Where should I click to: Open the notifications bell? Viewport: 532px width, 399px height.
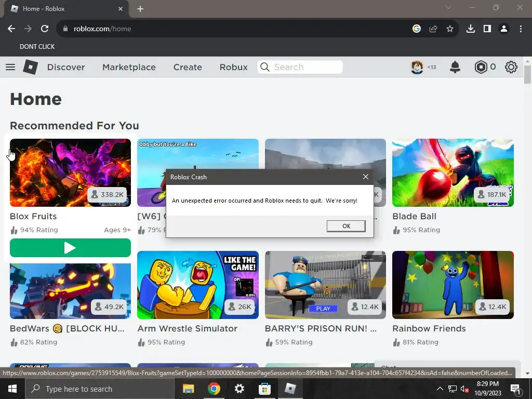coord(455,67)
